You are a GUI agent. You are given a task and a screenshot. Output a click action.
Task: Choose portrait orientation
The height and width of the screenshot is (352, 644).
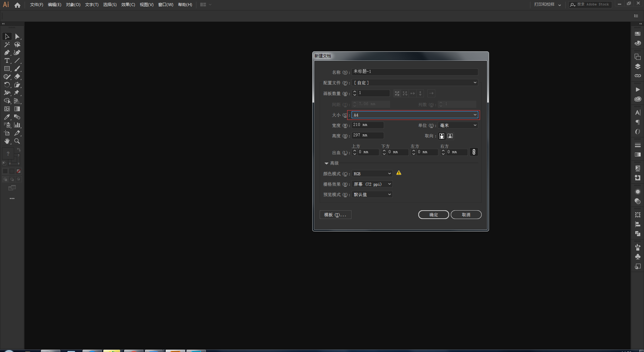[x=442, y=136]
